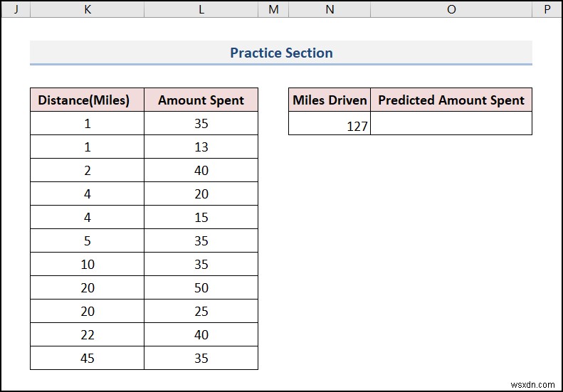Click empty cell under Predicted Amount Spent

point(451,123)
